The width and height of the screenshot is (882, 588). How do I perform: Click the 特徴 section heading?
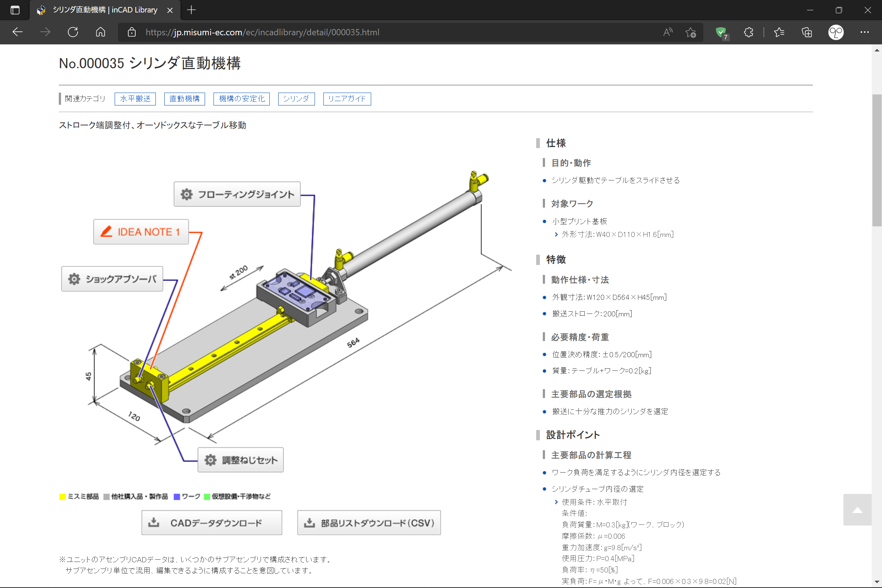(x=556, y=259)
